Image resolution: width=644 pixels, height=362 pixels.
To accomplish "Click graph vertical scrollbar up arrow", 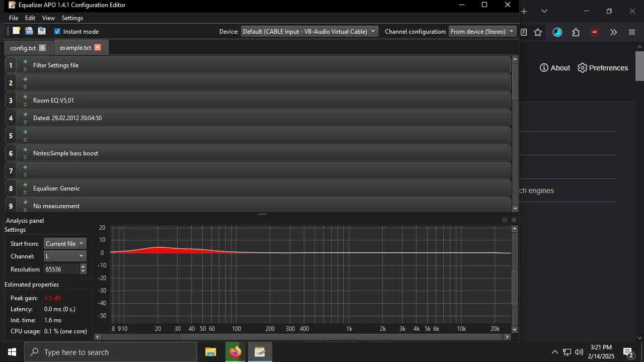I will click(515, 229).
